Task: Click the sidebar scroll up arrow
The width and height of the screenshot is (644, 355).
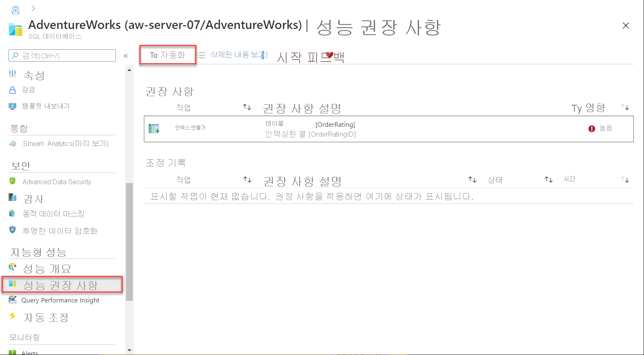Action: click(x=130, y=70)
